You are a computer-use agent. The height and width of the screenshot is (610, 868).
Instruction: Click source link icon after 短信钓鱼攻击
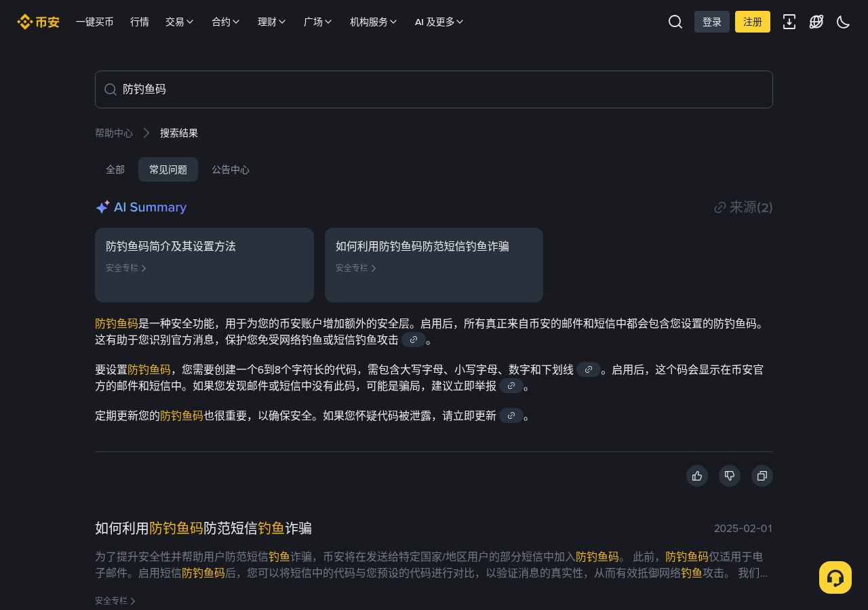coord(414,340)
